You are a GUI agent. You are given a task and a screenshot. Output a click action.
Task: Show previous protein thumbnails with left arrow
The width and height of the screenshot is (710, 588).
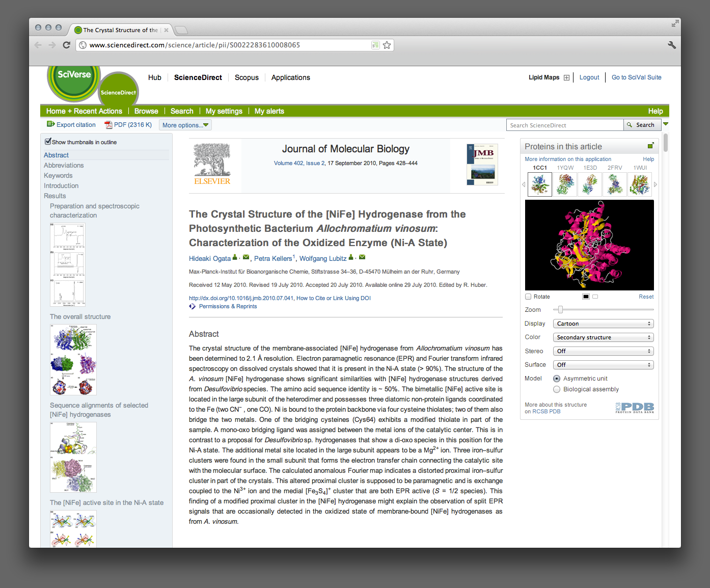(x=524, y=184)
